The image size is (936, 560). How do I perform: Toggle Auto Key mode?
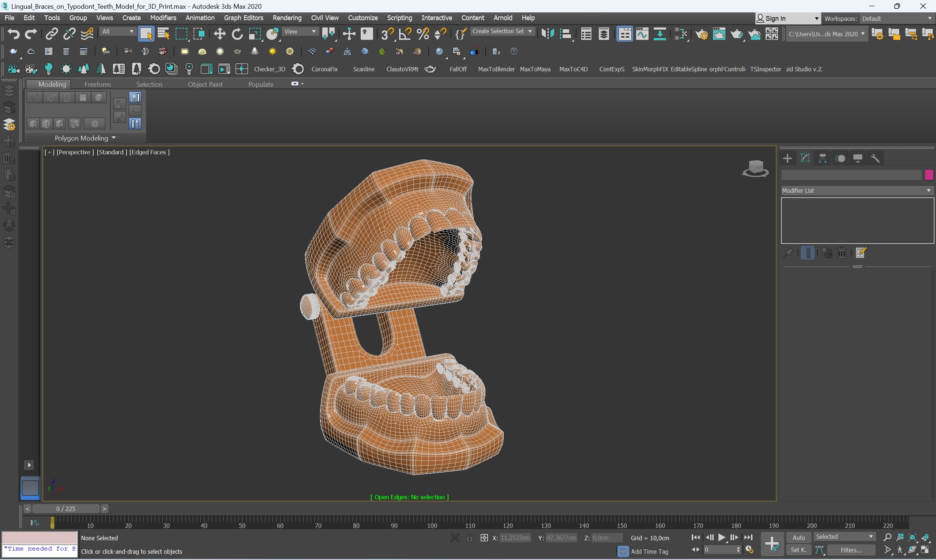pyautogui.click(x=798, y=537)
